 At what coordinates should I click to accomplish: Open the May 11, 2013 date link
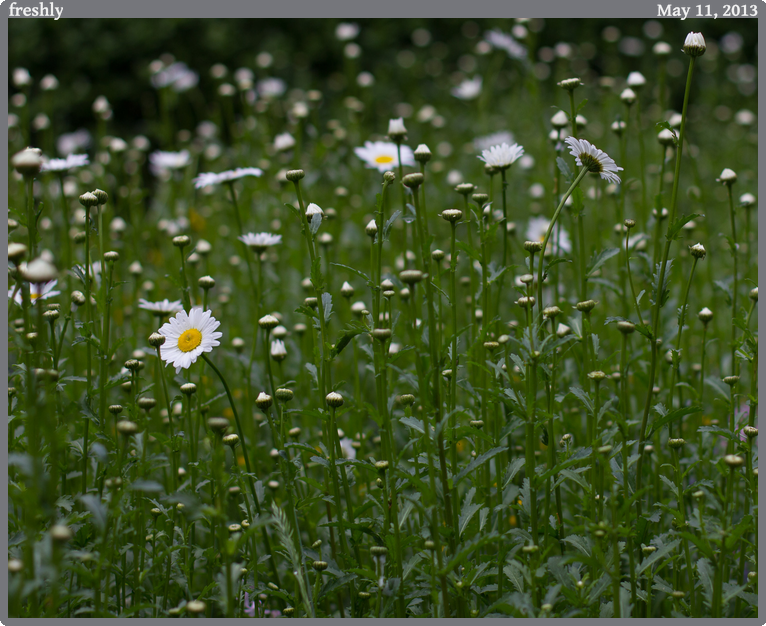(706, 10)
